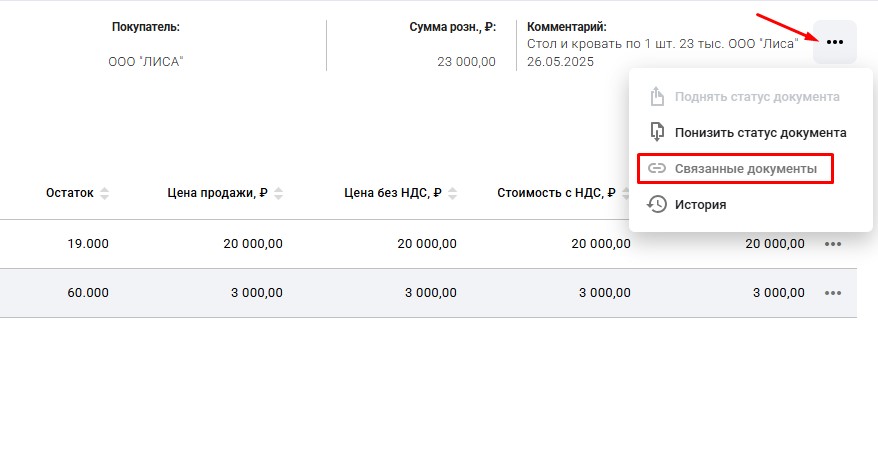Sort by Цена без НДС column arrows
This screenshot has height=474, width=878.
[x=452, y=193]
